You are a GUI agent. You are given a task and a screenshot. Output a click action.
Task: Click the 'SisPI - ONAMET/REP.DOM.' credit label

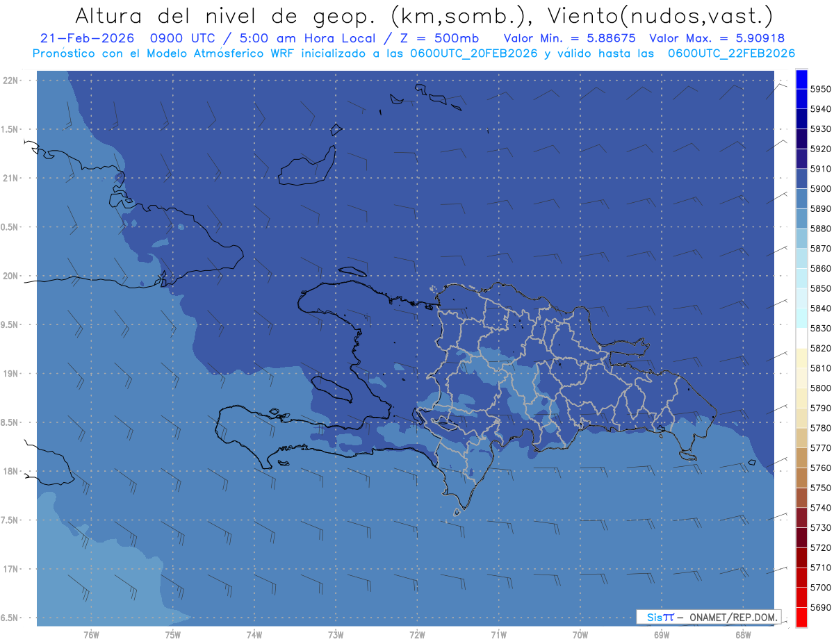[709, 617]
